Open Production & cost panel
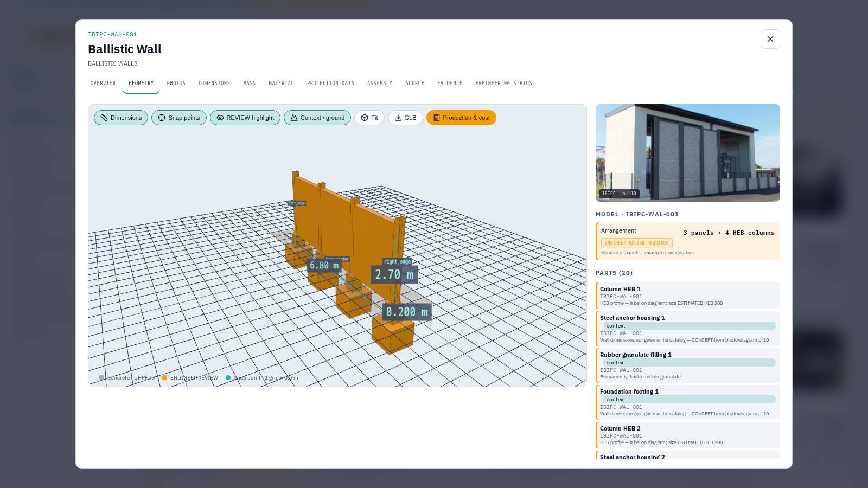Viewport: 868px width, 488px height. click(x=461, y=118)
